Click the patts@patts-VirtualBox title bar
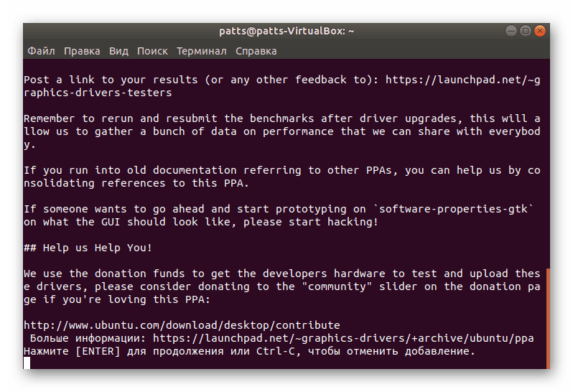573x392 pixels. click(286, 31)
